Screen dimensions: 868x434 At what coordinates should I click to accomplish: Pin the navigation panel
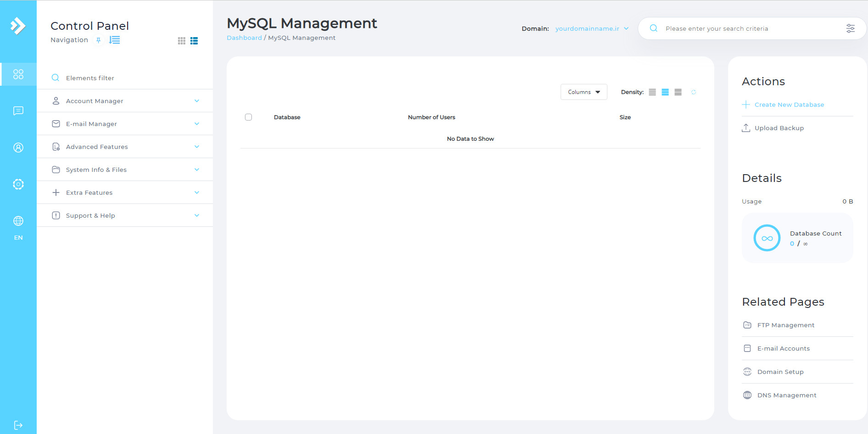(x=98, y=40)
